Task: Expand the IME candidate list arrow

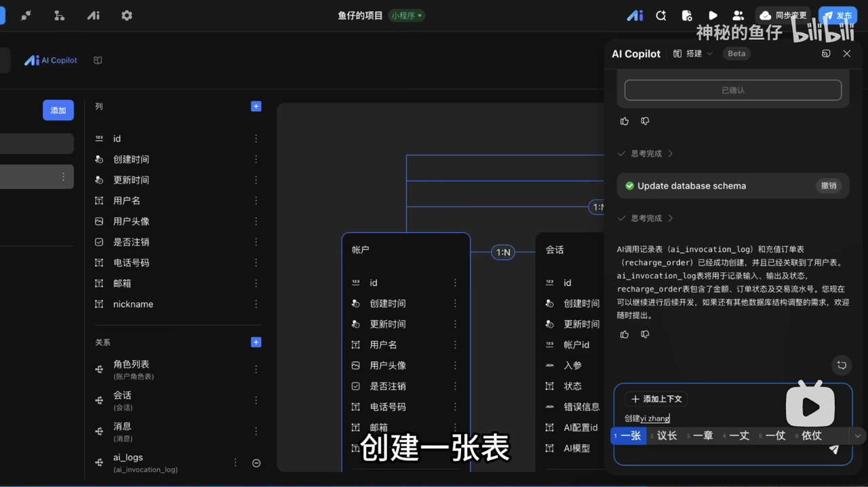Action: coord(858,436)
